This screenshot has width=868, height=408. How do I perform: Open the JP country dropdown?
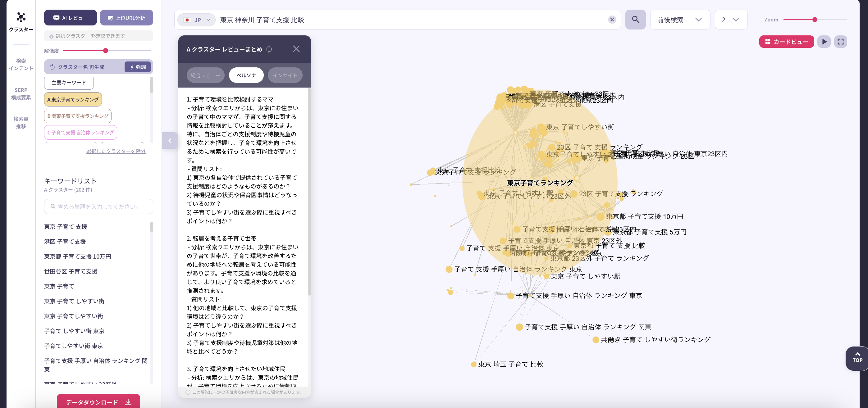(x=197, y=20)
